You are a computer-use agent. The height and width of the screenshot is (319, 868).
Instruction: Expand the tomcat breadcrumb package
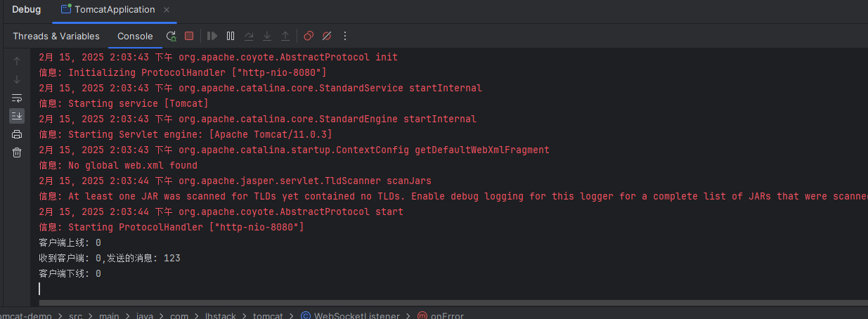(267, 315)
